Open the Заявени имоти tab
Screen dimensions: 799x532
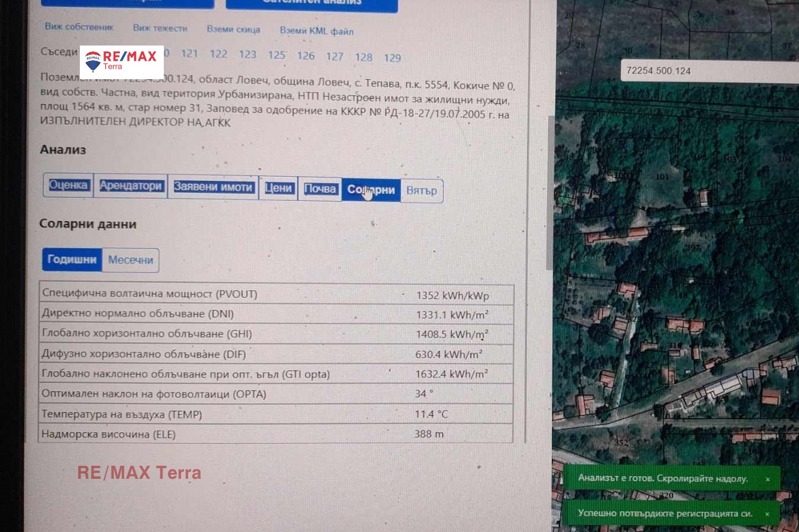(213, 187)
